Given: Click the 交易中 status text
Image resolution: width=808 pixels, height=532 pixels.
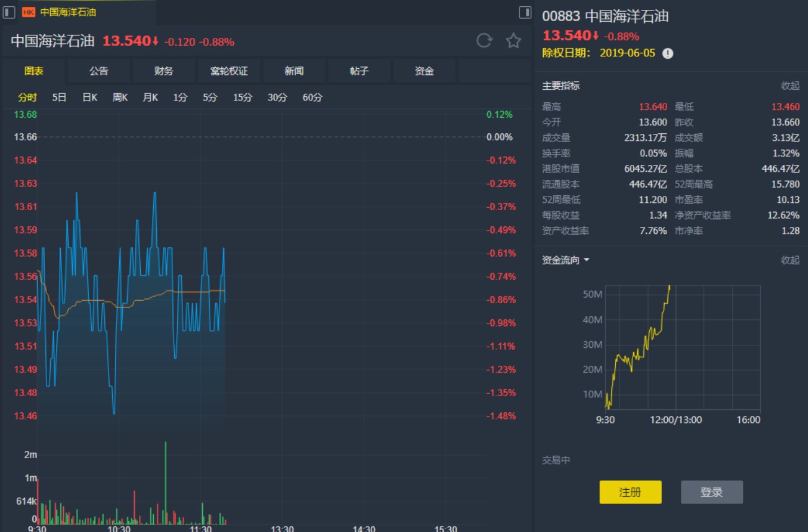Looking at the screenshot, I should click(556, 460).
